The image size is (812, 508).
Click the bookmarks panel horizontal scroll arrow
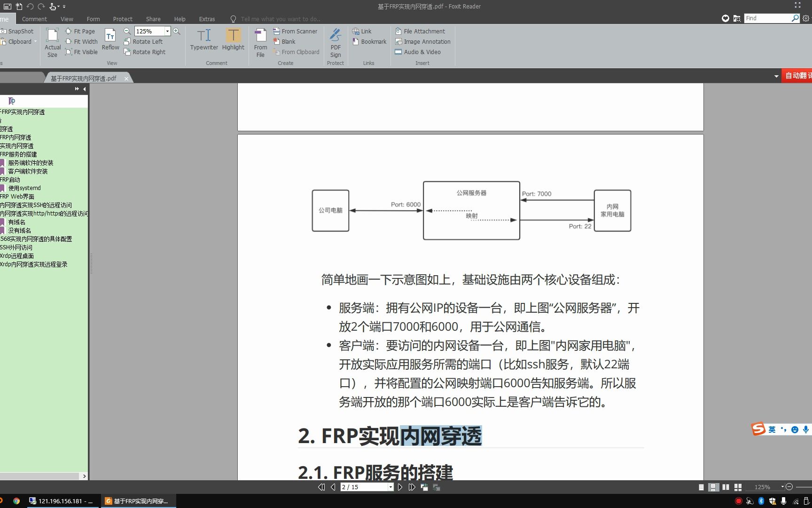click(x=84, y=476)
